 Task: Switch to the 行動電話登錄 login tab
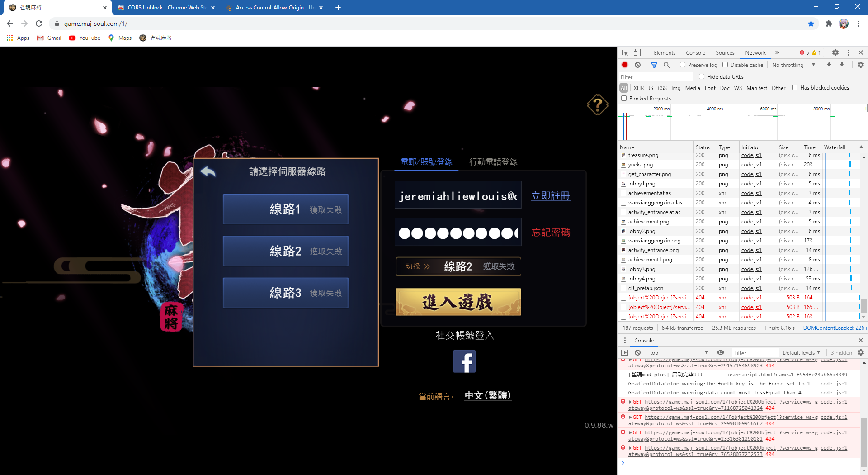494,161
